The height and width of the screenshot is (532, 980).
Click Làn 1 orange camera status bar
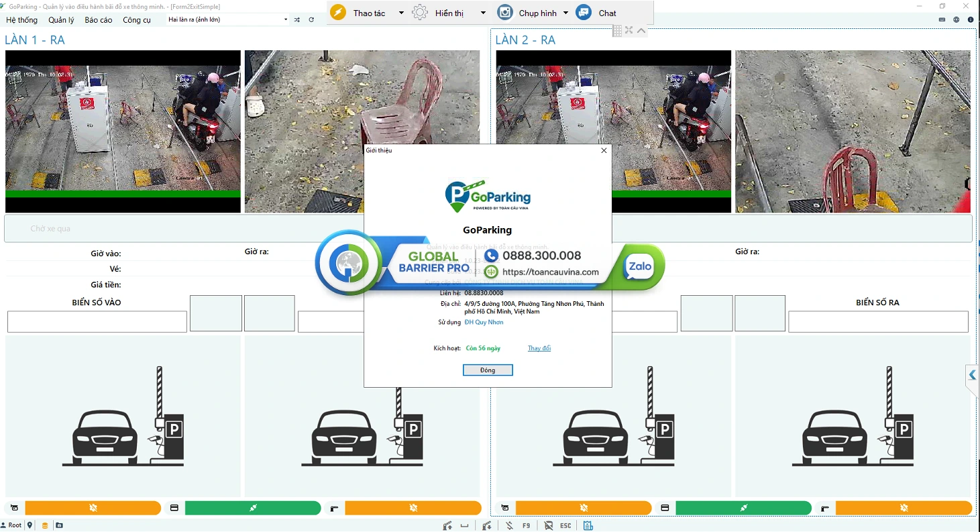click(93, 508)
